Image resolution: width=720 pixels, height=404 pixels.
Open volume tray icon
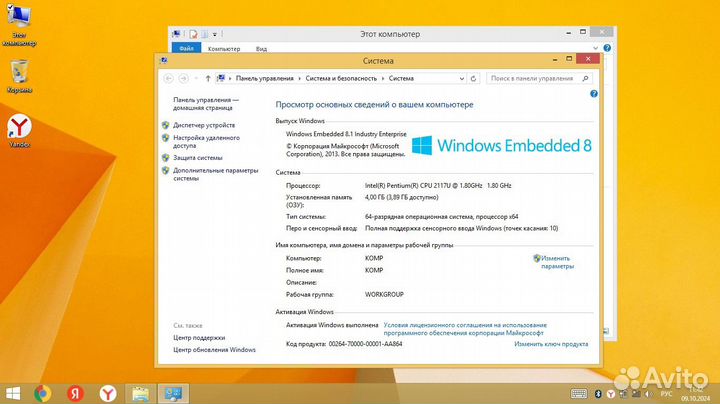(x=648, y=394)
